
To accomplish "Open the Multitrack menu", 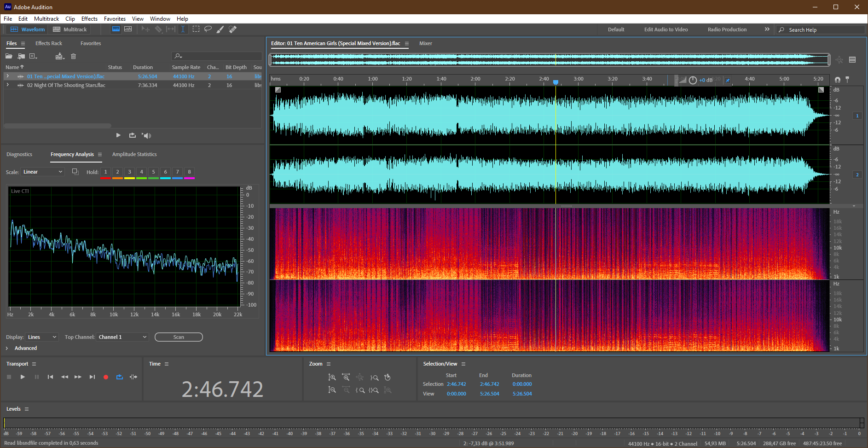I will 46,19.
